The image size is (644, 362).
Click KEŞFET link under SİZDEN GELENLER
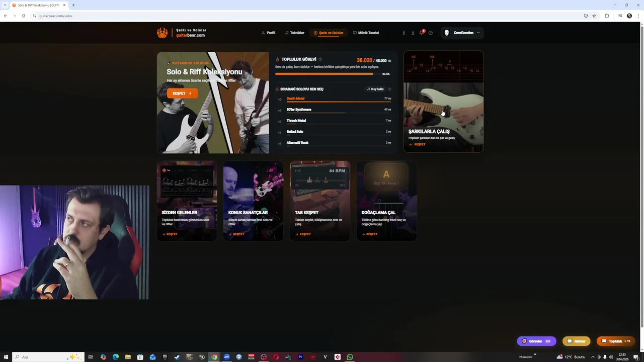(x=170, y=234)
